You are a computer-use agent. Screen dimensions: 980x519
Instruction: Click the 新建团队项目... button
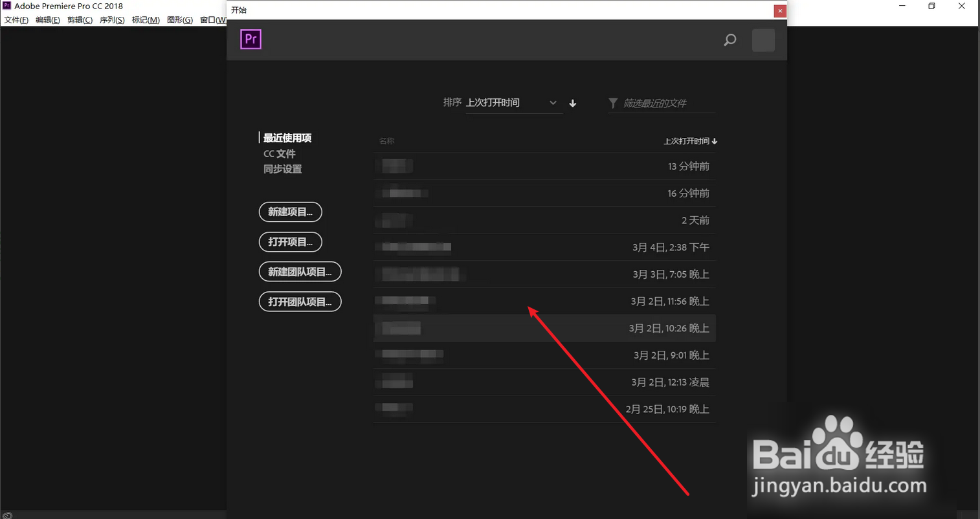coord(300,272)
